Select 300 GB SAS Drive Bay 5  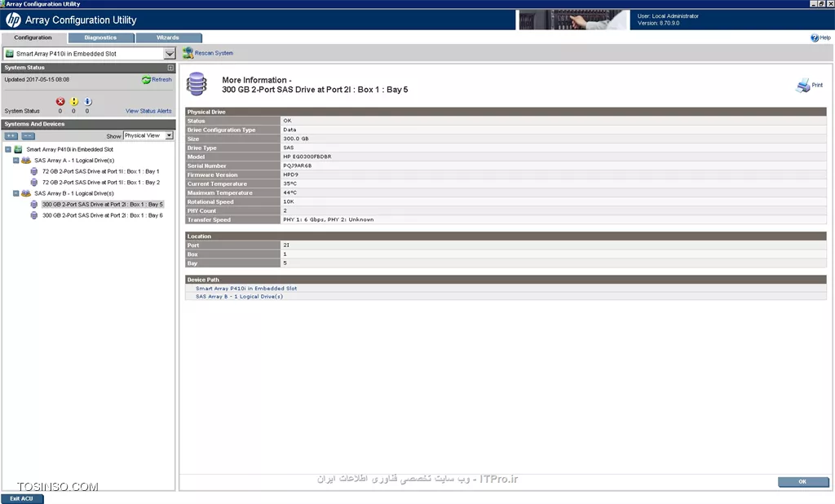[x=102, y=205]
